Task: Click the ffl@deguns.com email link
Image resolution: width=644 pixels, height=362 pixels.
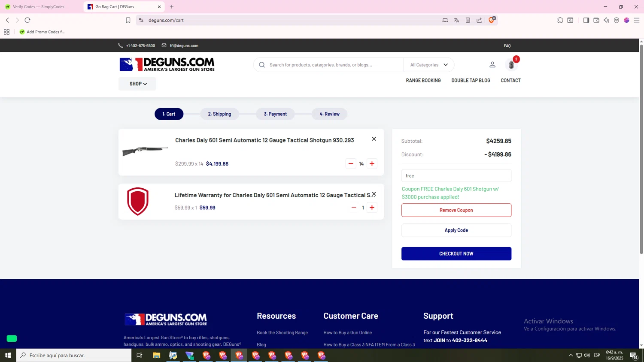Action: (x=184, y=45)
